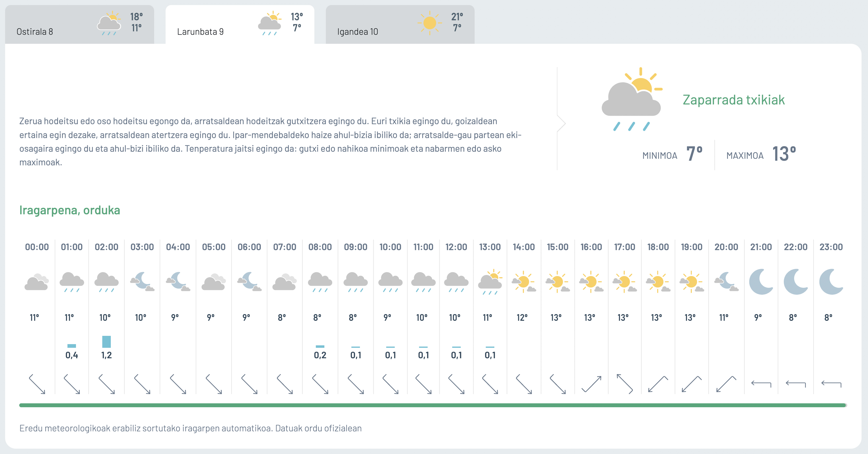Click the cloudy moon icon for 06:00
This screenshot has height=454, width=868.
coord(249,281)
